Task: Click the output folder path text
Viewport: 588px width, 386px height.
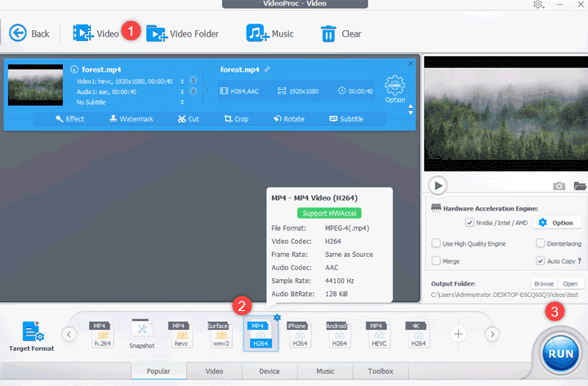Action: point(505,295)
